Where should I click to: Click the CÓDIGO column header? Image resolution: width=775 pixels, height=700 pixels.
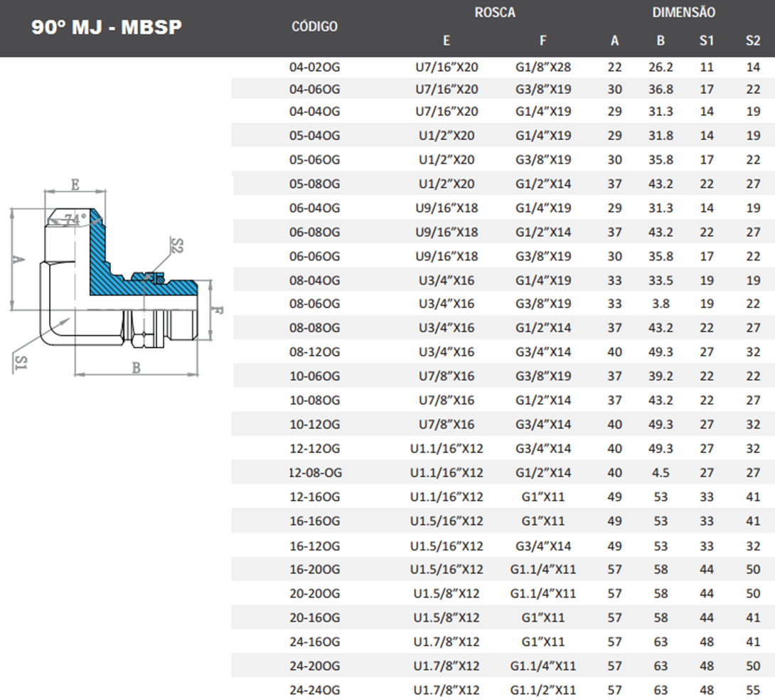pyautogui.click(x=314, y=27)
